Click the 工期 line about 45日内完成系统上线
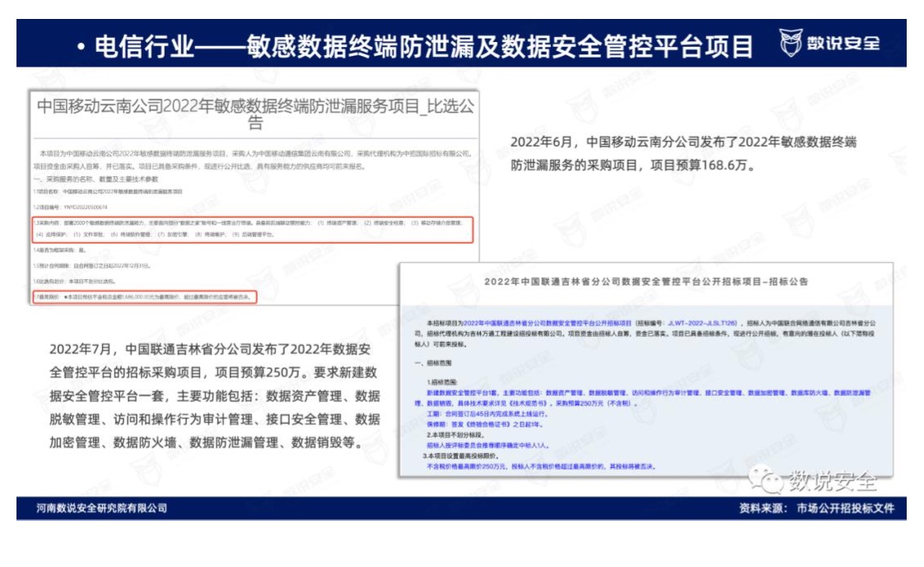This screenshot has width=924, height=567. click(488, 415)
